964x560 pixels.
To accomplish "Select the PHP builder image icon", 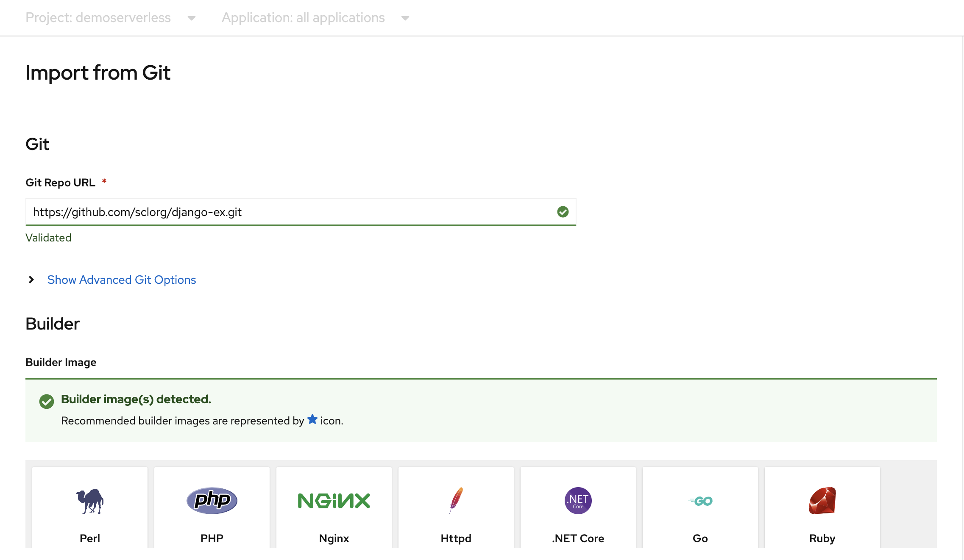I will click(212, 500).
